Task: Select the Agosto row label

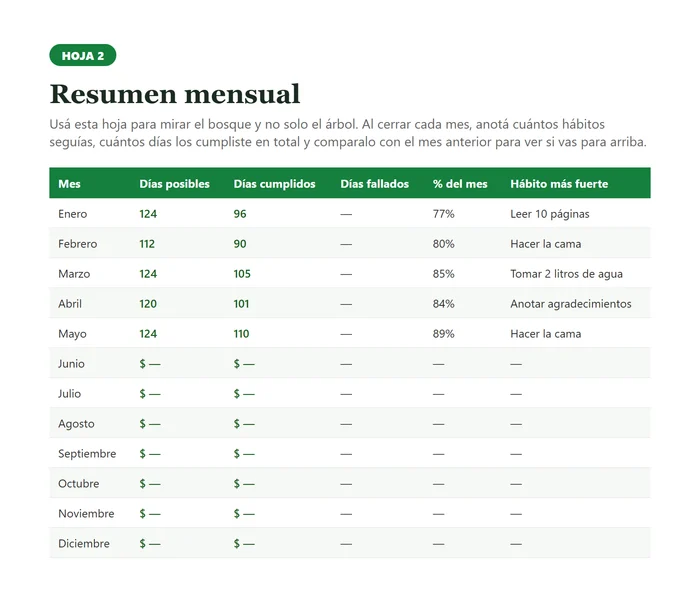Action: pyautogui.click(x=76, y=423)
